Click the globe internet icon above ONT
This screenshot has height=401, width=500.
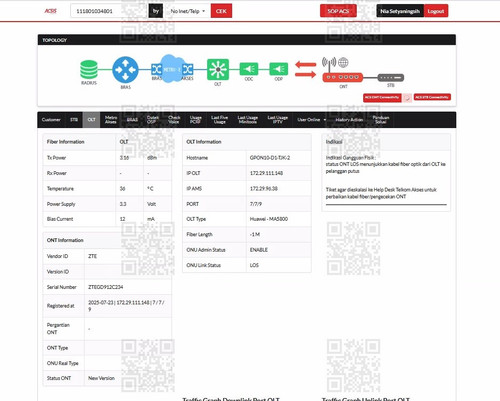coord(343,62)
